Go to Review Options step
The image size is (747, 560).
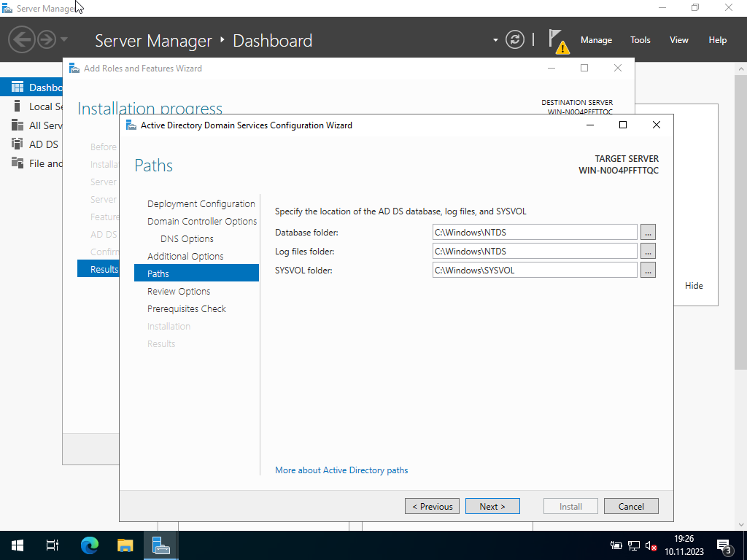pyautogui.click(x=179, y=292)
